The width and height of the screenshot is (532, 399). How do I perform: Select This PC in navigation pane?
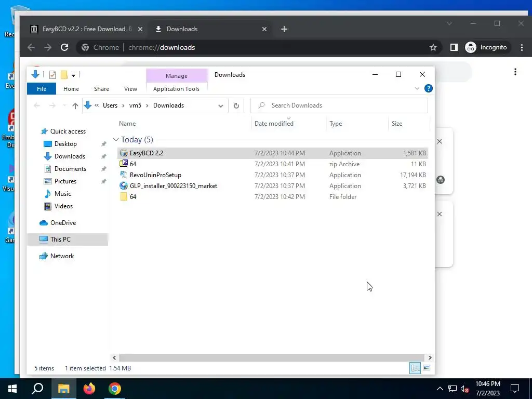67,240
